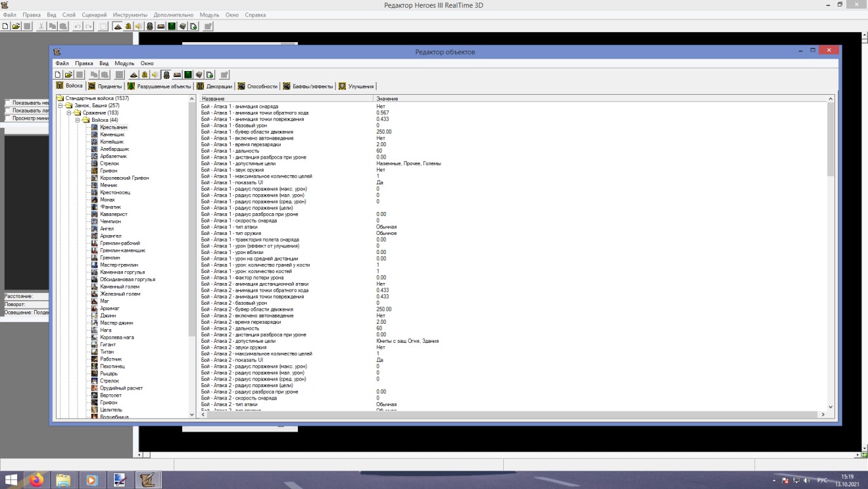Click the property list's horizontal scrollbar

[x=513, y=415]
